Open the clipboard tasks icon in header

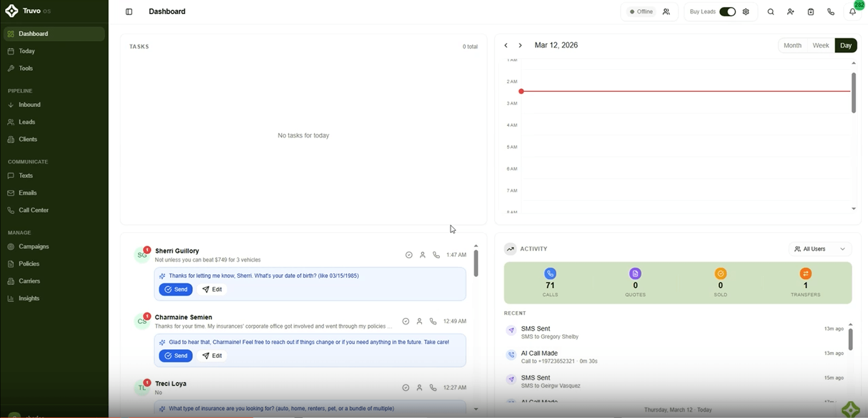tap(811, 12)
